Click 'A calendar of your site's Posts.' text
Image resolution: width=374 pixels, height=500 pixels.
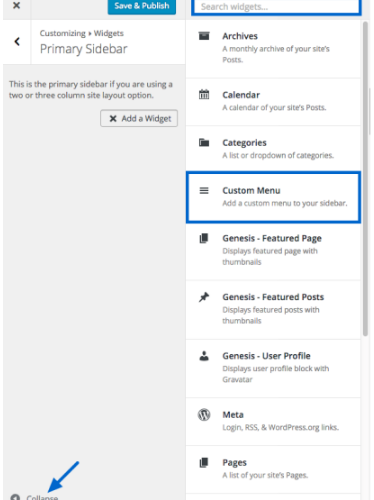[x=274, y=108]
